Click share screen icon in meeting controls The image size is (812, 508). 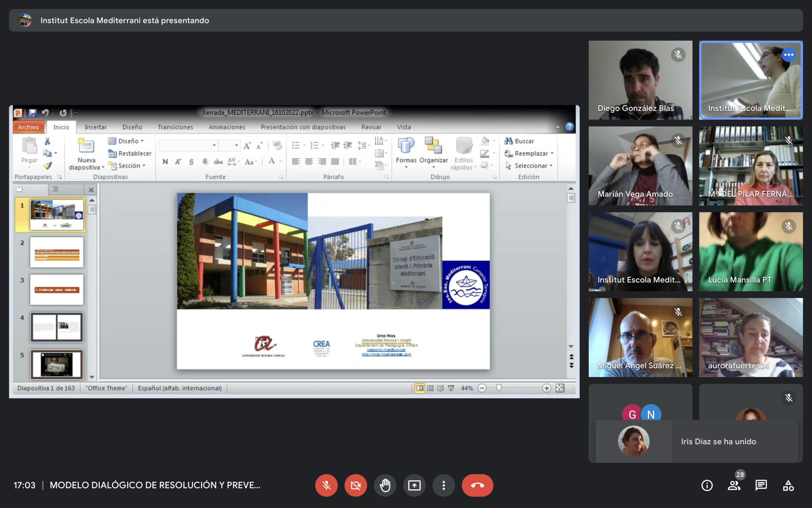point(413,485)
